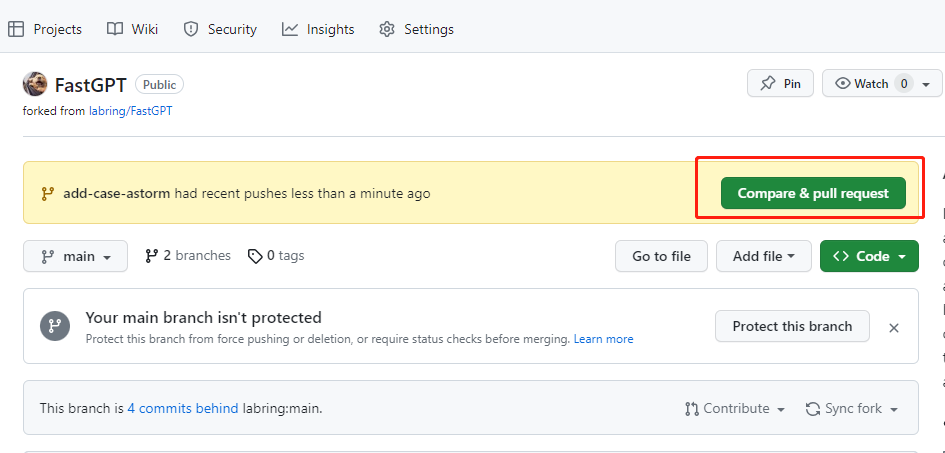This screenshot has height=453, width=945.
Task: Expand the Watch dropdown arrow
Action: point(926,84)
